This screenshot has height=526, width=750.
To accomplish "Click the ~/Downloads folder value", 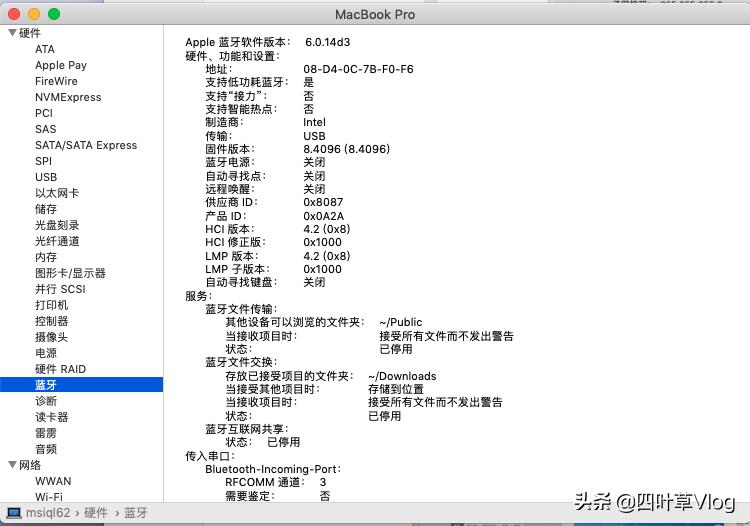I will click(402, 376).
